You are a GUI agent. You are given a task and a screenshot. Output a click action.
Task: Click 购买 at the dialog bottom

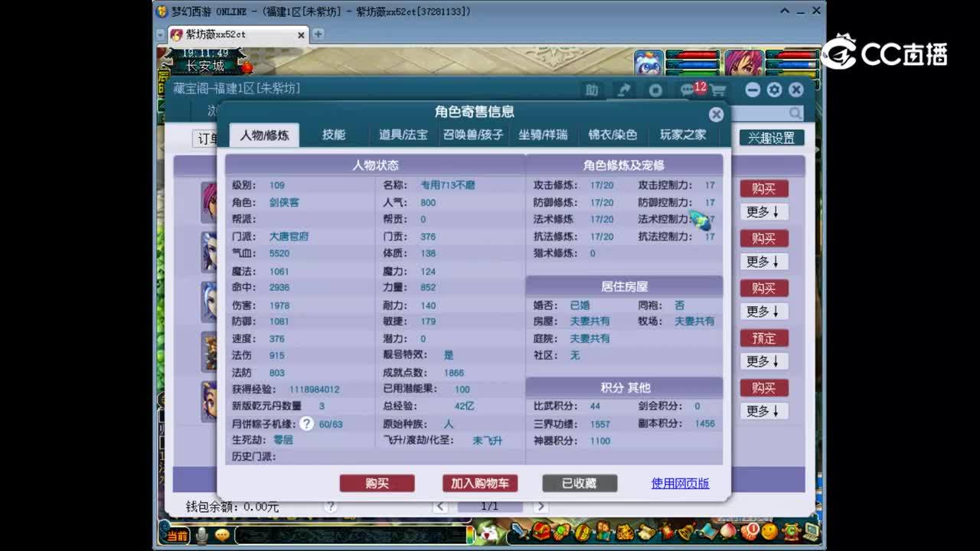click(x=377, y=484)
